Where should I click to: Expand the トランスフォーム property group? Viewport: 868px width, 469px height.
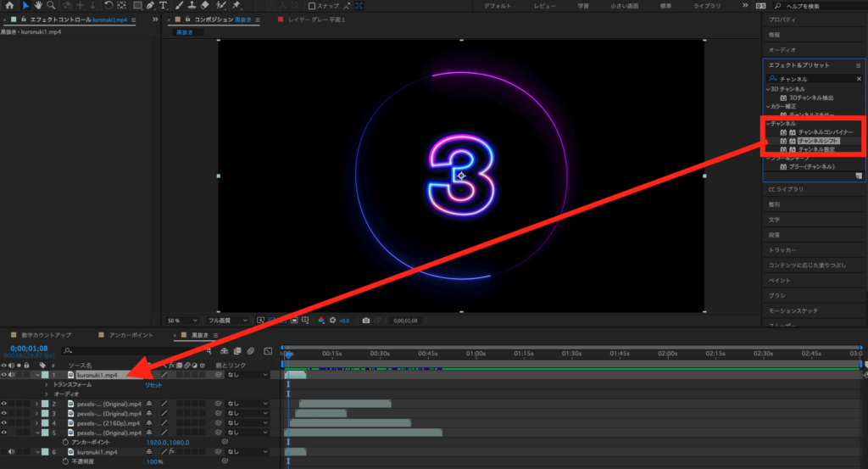tap(46, 384)
